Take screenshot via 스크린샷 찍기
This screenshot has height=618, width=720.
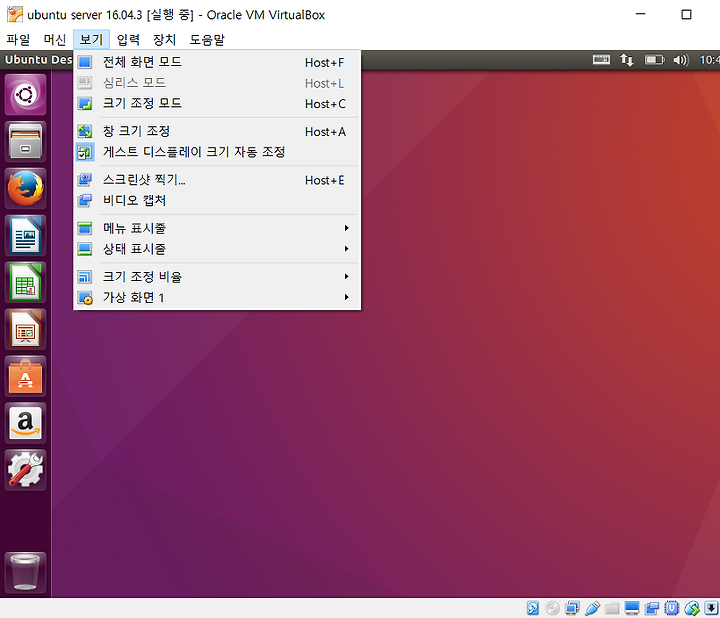pos(217,180)
